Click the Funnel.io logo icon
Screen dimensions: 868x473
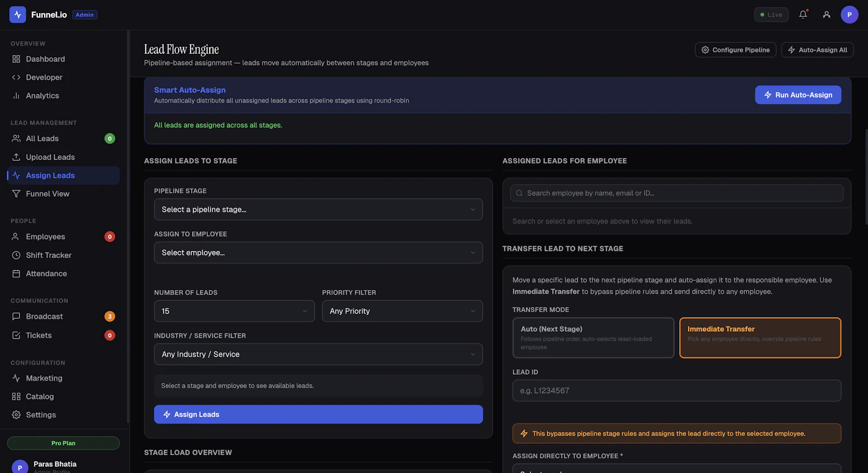[x=17, y=15]
